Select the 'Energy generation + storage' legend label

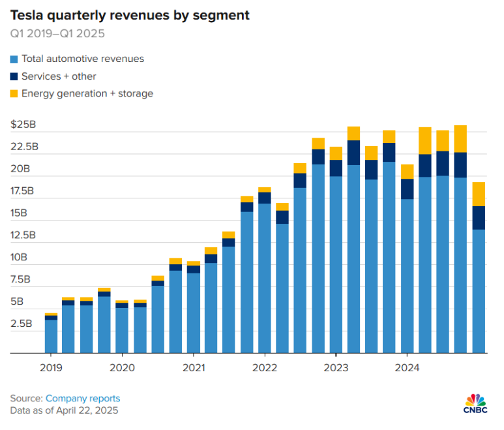87,93
